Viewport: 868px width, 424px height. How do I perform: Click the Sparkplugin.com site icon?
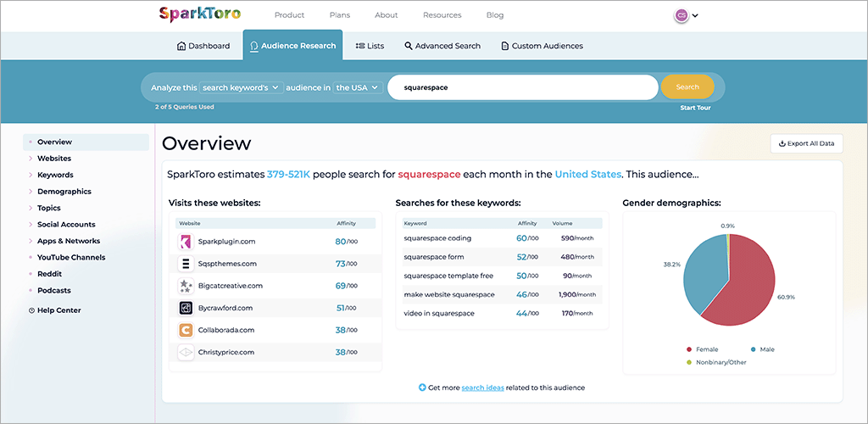click(x=186, y=242)
